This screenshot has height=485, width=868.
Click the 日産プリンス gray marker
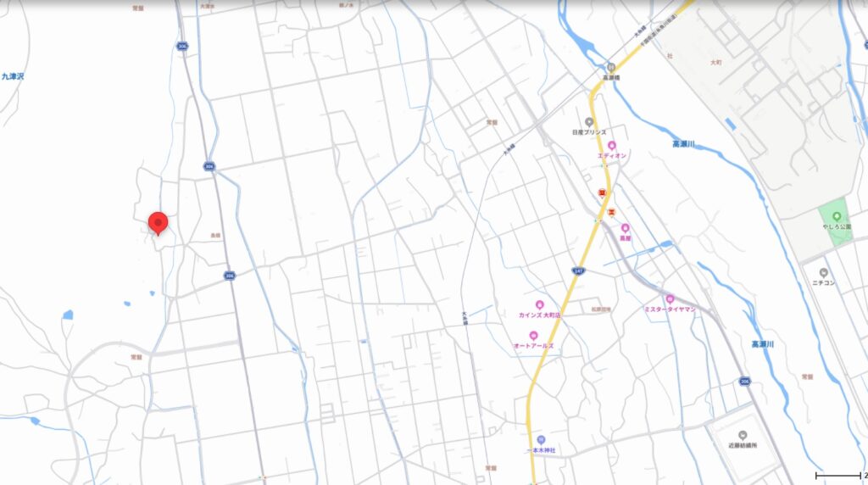tap(589, 122)
